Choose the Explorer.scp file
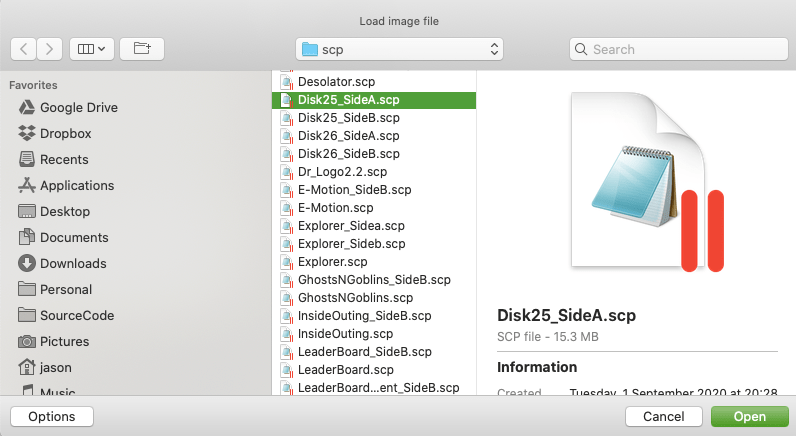Viewport: 796px width, 436px height. 333,262
